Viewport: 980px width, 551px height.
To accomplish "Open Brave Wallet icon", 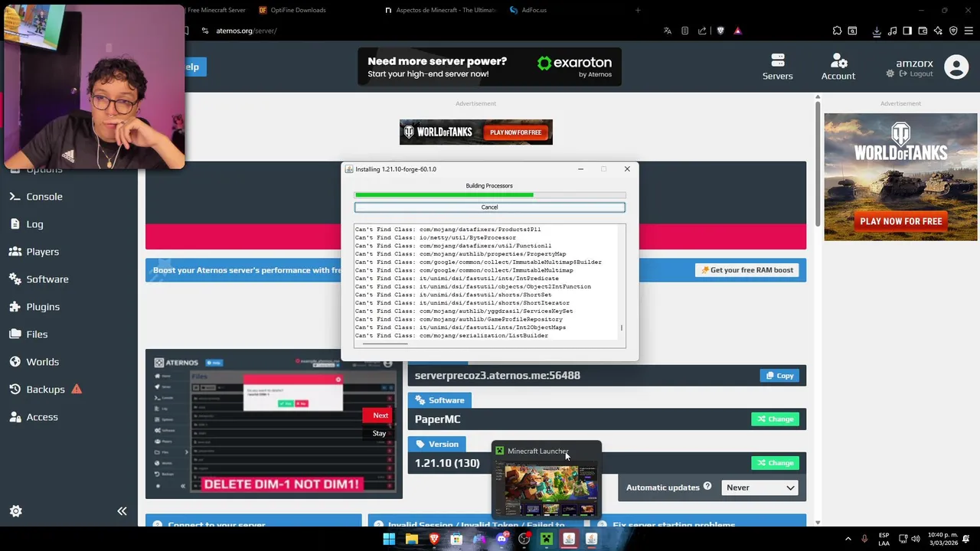I will 923,31.
